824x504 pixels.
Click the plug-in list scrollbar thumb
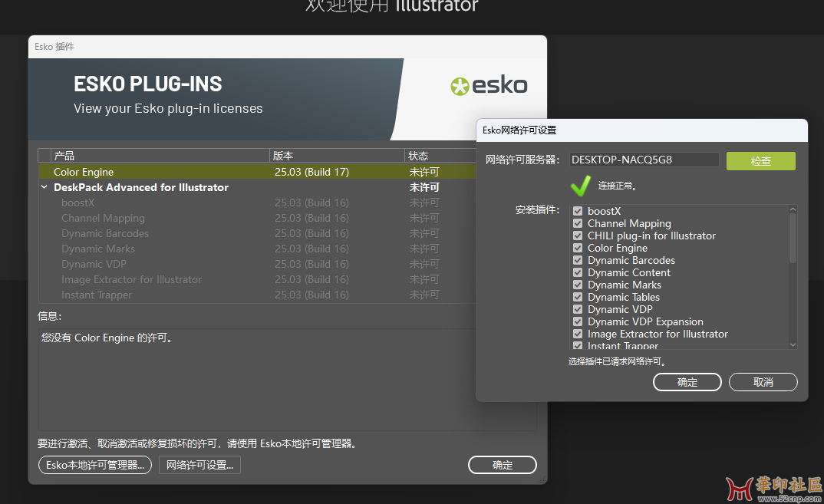click(x=793, y=238)
